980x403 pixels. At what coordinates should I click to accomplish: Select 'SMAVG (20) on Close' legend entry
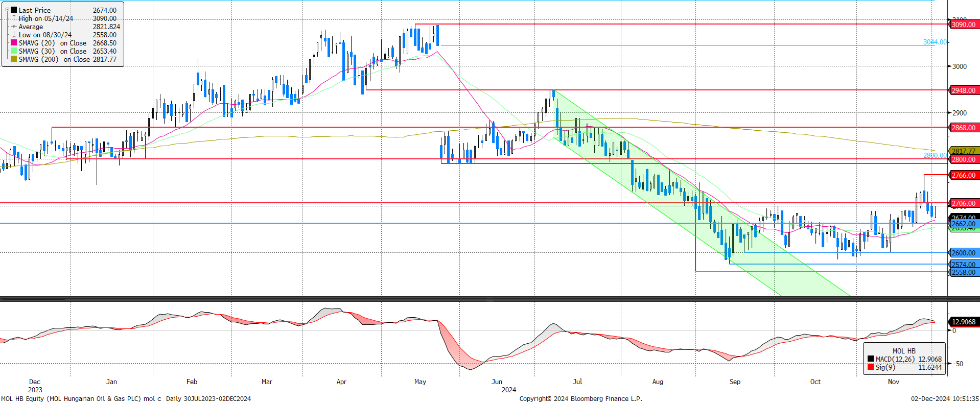coord(53,43)
